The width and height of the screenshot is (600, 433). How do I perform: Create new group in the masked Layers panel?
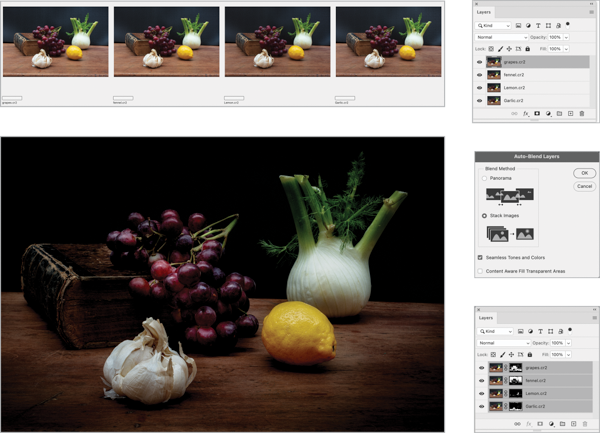click(x=562, y=424)
